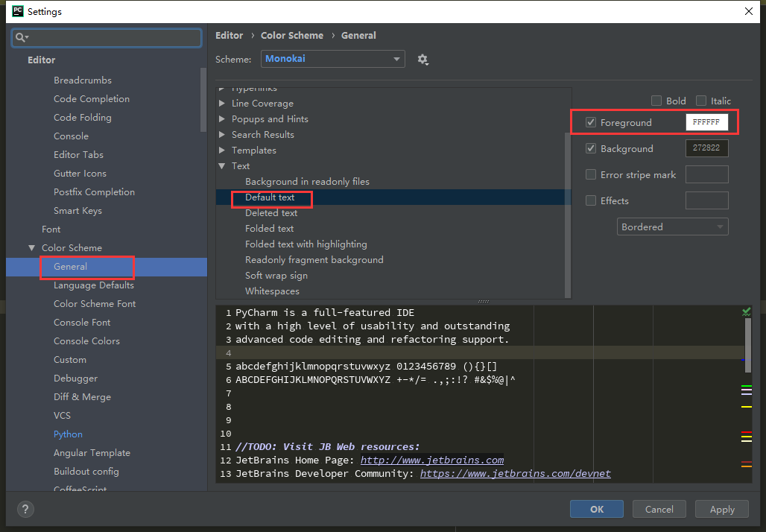This screenshot has height=532, width=766.
Task: Expand the Templates node
Action: tap(222, 150)
